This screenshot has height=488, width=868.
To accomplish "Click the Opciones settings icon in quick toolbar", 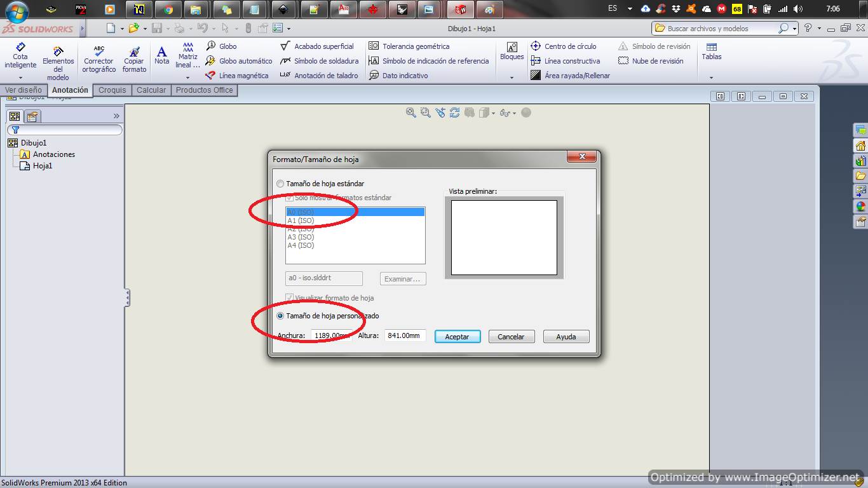I will pyautogui.click(x=277, y=28).
